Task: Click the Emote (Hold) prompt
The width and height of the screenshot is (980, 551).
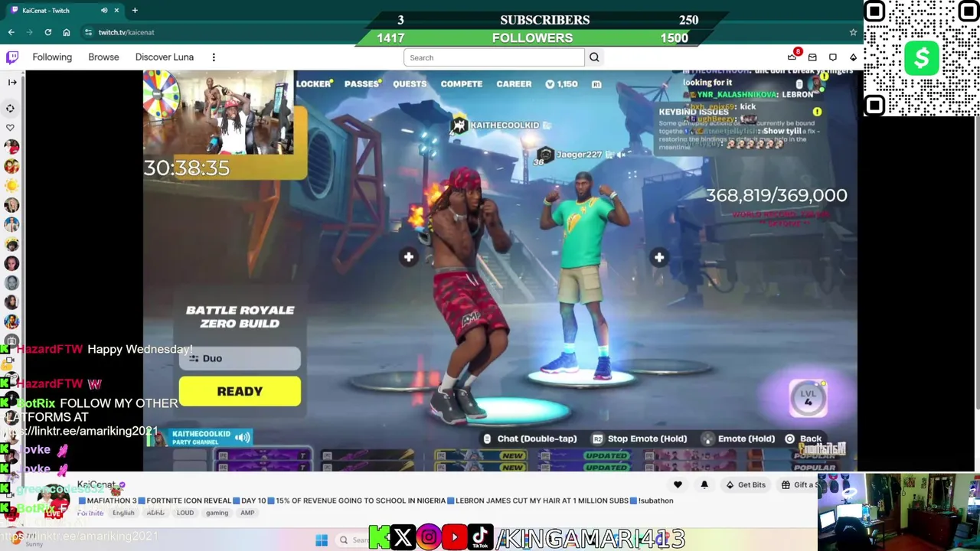Action: (738, 439)
